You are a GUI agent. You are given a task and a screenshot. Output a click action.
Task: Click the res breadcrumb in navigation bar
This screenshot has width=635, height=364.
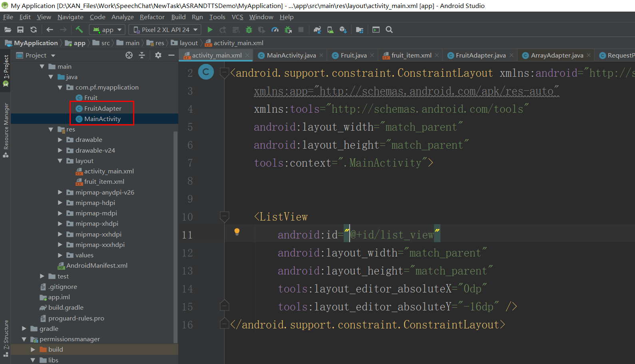pos(155,43)
